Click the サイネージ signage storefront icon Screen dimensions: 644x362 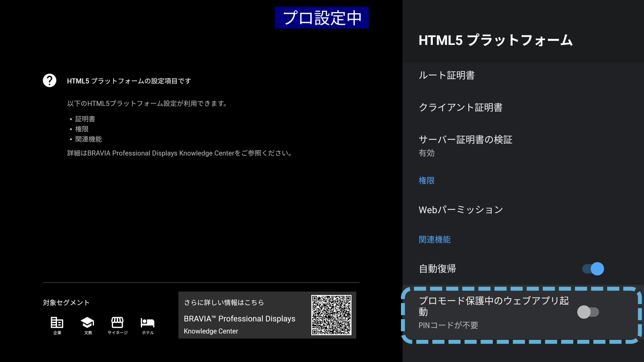pos(117,322)
